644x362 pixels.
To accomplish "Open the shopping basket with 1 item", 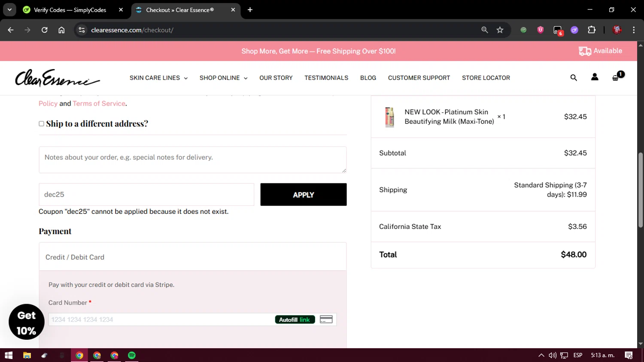I will pos(617,76).
